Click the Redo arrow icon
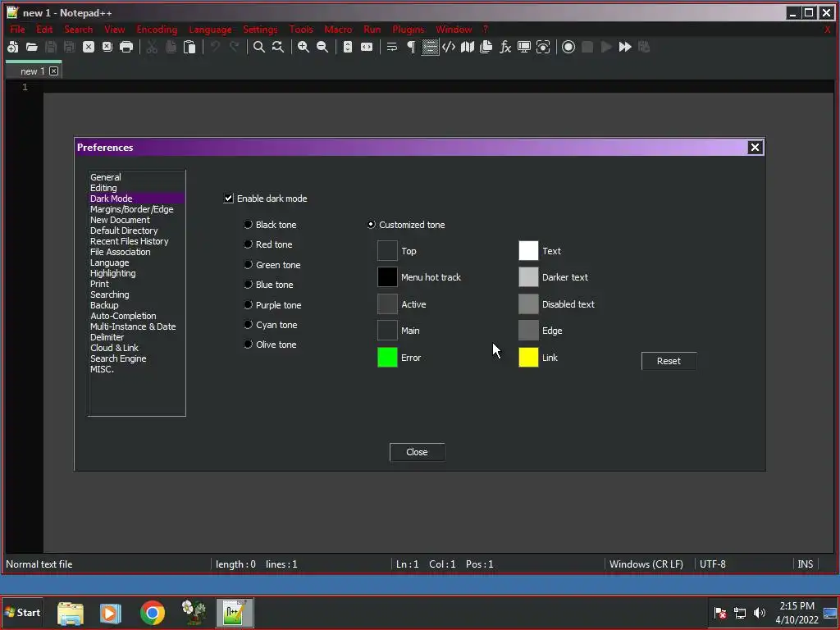The image size is (840, 630). point(234,47)
